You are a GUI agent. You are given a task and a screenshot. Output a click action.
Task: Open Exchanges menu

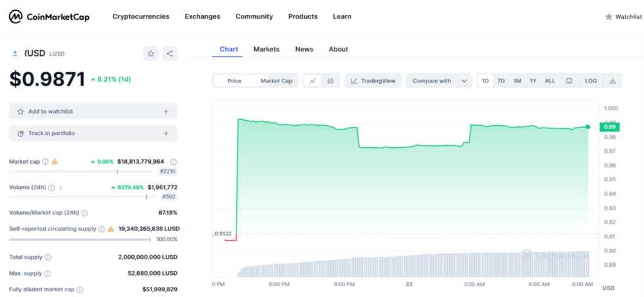pyautogui.click(x=203, y=17)
